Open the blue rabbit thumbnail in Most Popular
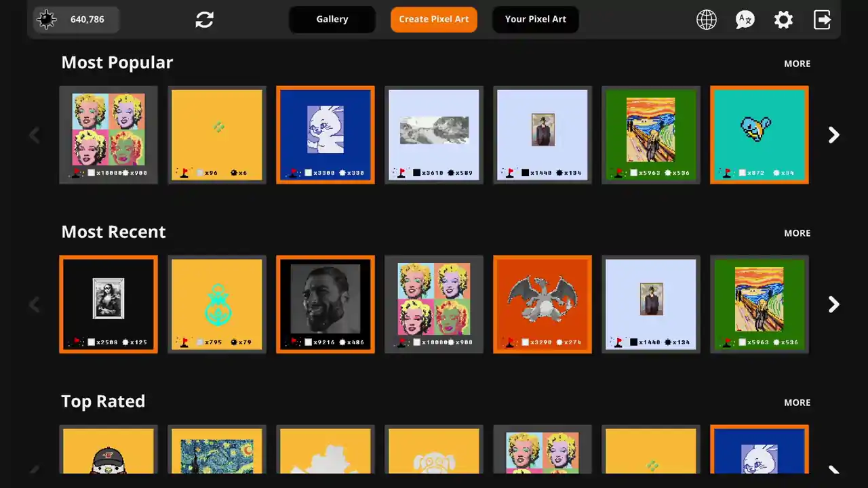 (x=325, y=135)
